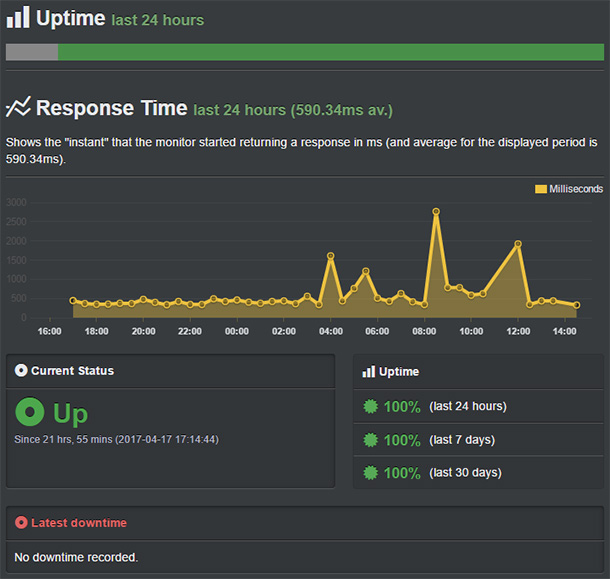Click the green segment of the uptime bar
This screenshot has height=579, width=610.
(x=330, y=52)
